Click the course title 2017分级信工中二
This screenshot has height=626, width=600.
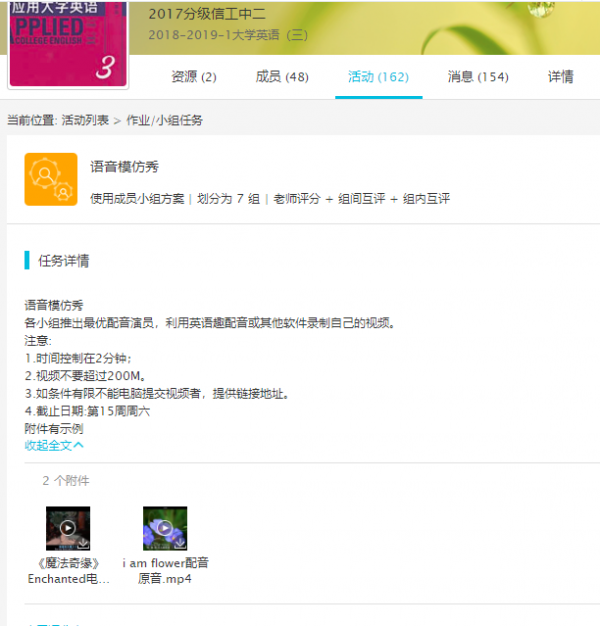[x=207, y=14]
